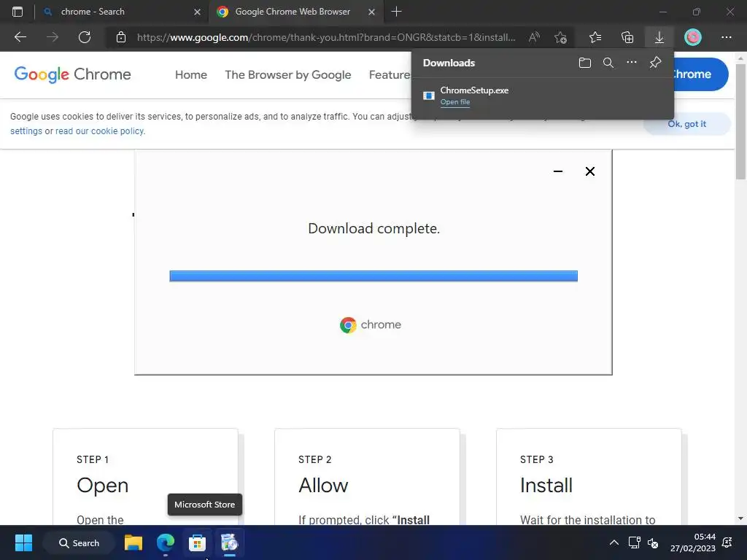Image resolution: width=747 pixels, height=560 pixels.
Task: Click the Download complete text
Action: (374, 228)
